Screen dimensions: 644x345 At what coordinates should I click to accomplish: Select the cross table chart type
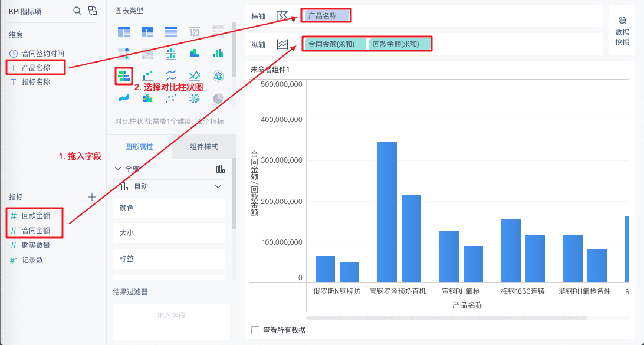147,31
